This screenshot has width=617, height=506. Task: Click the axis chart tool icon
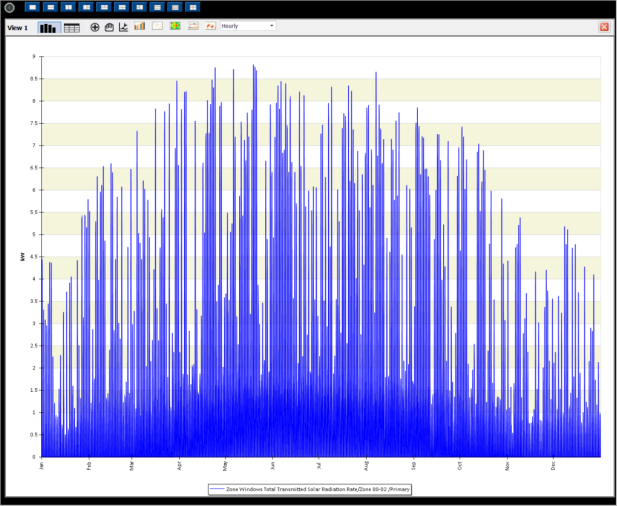[x=124, y=27]
